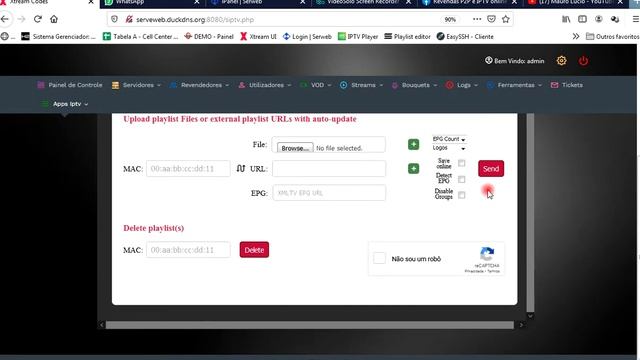Open the browser library icon

pos(566,19)
